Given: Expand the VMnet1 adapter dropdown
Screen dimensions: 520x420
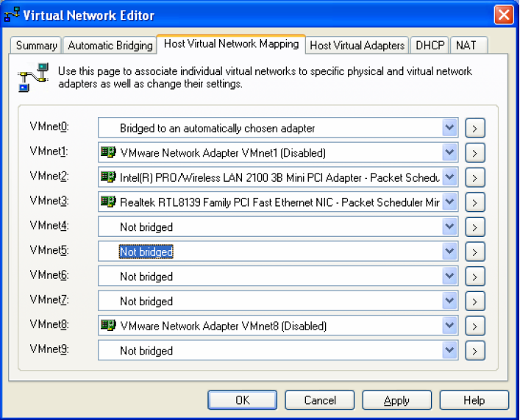Looking at the screenshot, I should [449, 152].
